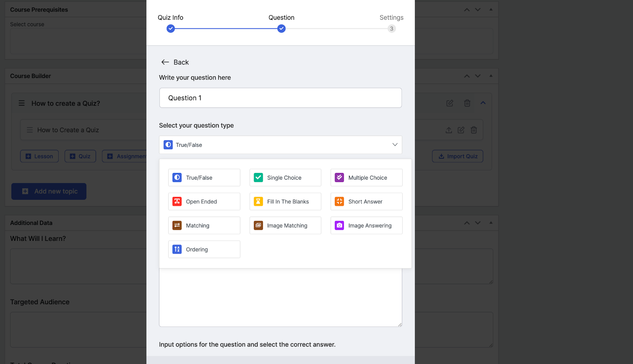The height and width of the screenshot is (364, 633).
Task: Choose the Ordering question type
Action: coord(204,249)
